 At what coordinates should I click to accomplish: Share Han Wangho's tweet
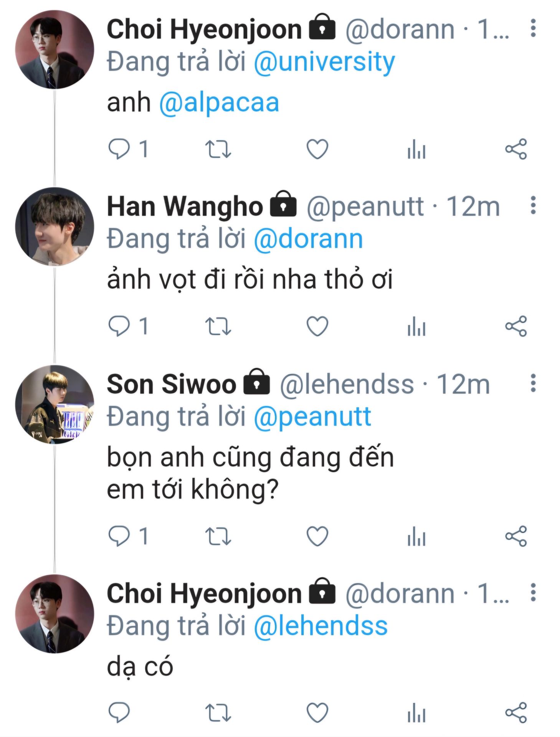point(516,326)
